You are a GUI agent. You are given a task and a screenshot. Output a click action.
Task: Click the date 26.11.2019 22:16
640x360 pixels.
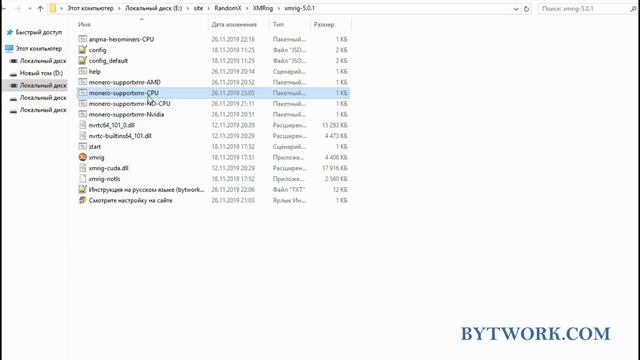pos(233,39)
